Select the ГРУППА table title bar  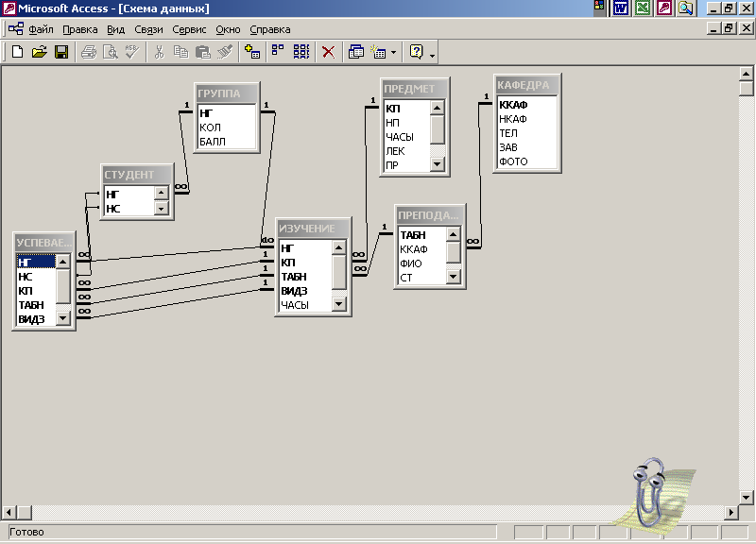click(227, 93)
